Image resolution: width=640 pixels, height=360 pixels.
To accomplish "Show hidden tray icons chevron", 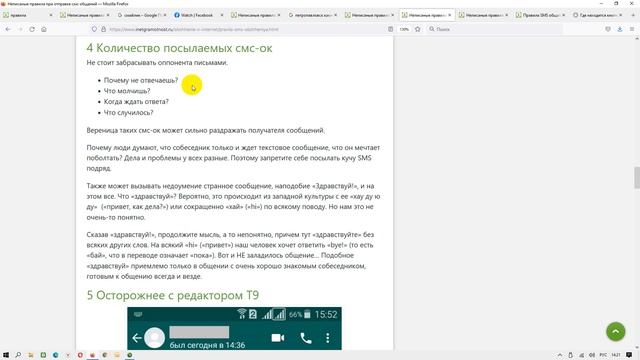I will [x=560, y=355].
